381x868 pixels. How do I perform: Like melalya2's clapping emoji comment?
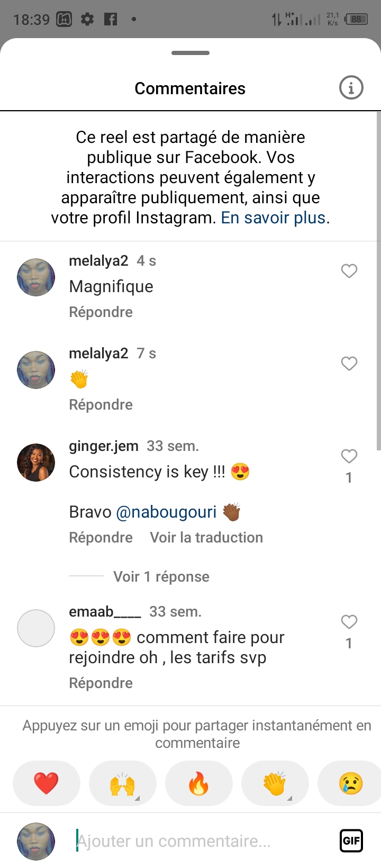coord(349,364)
